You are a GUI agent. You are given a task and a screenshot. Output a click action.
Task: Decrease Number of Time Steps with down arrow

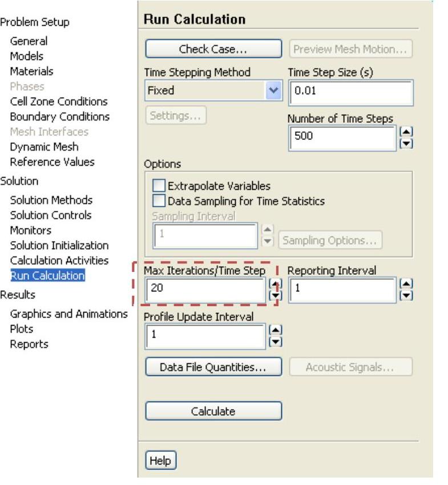coord(406,143)
